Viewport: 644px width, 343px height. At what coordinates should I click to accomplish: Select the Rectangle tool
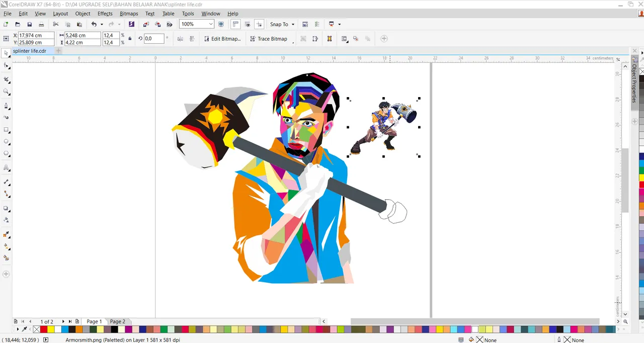7,130
